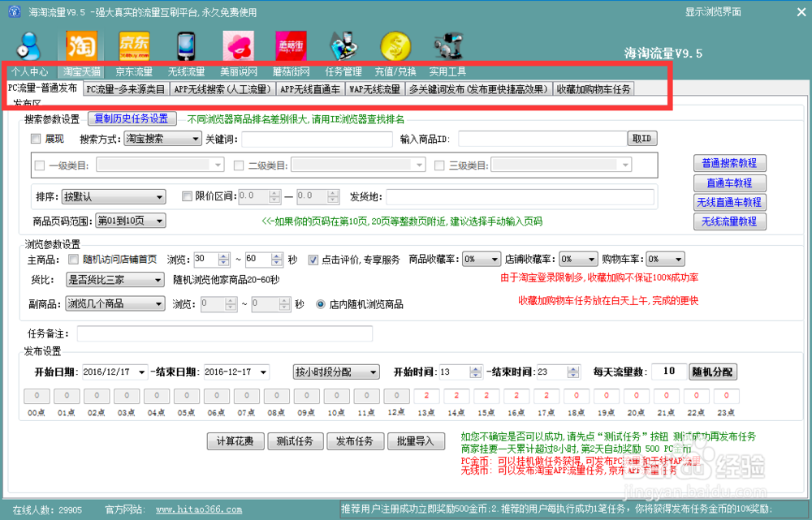Switch to WAP无线流量 tab
812x520 pixels.
coord(374,89)
